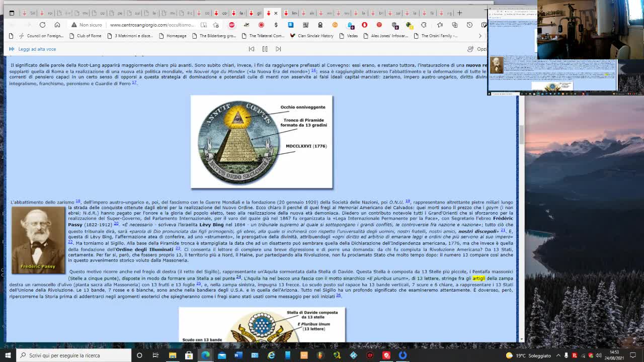Open the Windows Start menu
Viewport: 644px width, 362px height.
click(x=8, y=355)
